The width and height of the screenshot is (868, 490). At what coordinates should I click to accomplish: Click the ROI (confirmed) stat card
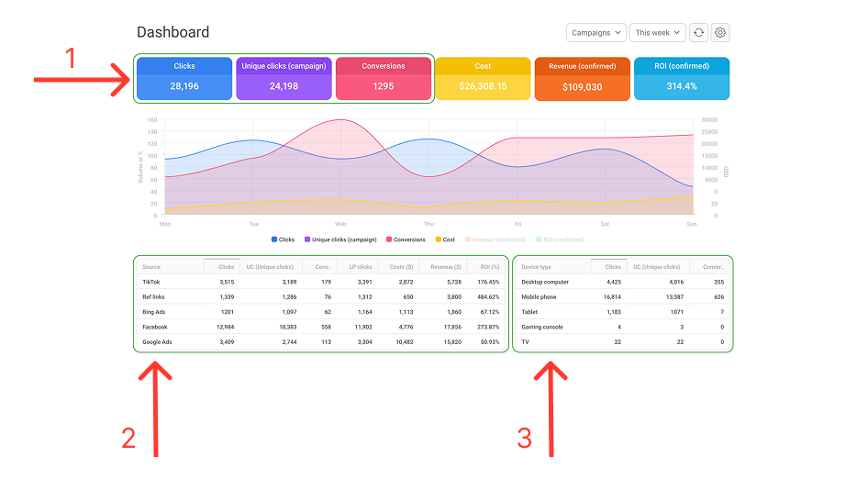[682, 79]
